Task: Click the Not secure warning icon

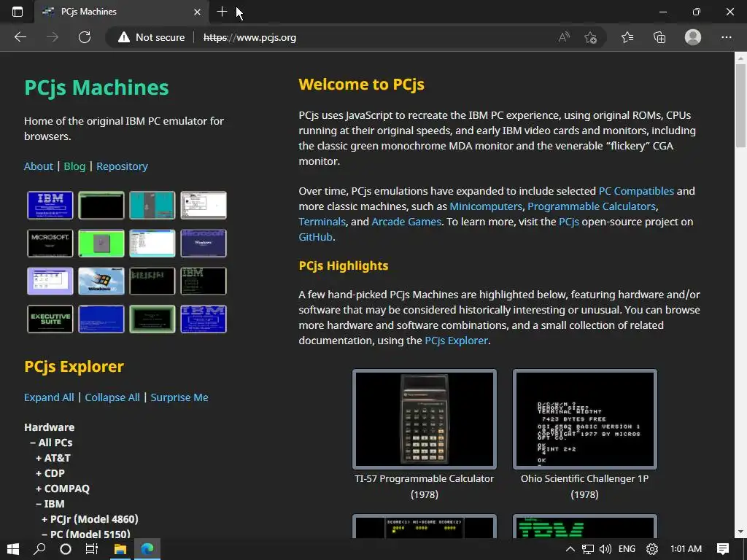Action: [124, 37]
